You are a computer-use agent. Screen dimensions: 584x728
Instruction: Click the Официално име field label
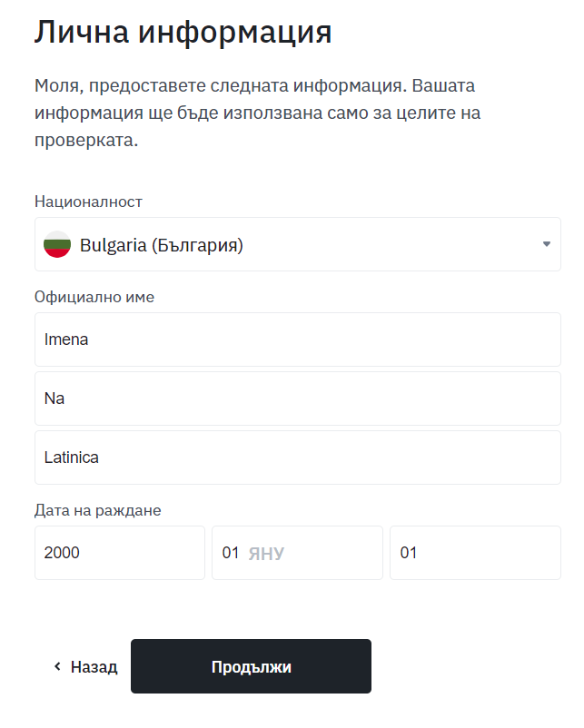pos(94,297)
